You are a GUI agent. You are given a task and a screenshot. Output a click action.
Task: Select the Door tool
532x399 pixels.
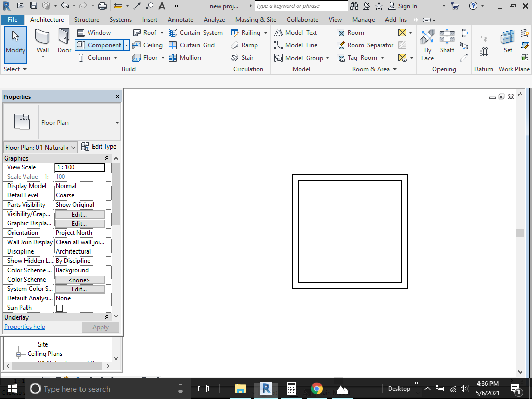click(64, 41)
